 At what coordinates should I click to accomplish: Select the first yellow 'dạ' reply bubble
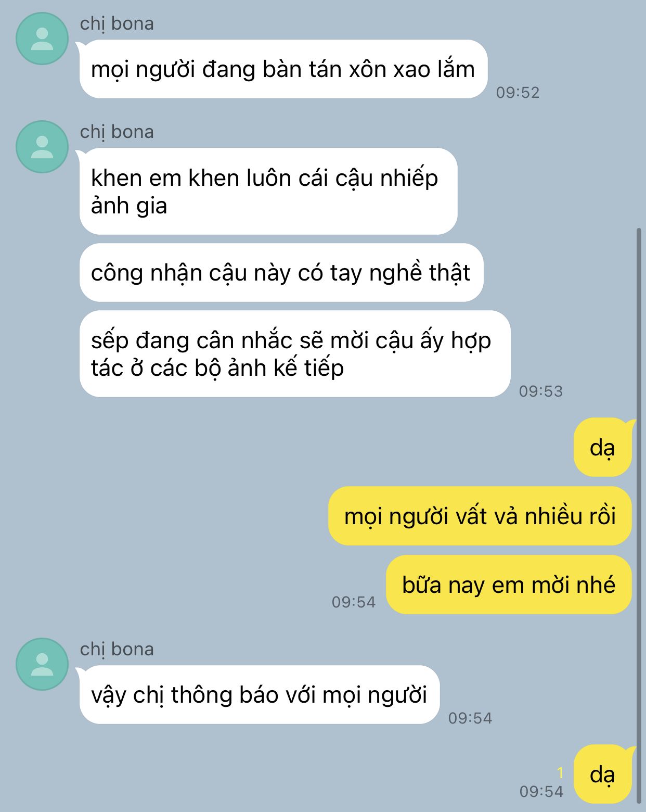[x=602, y=447]
